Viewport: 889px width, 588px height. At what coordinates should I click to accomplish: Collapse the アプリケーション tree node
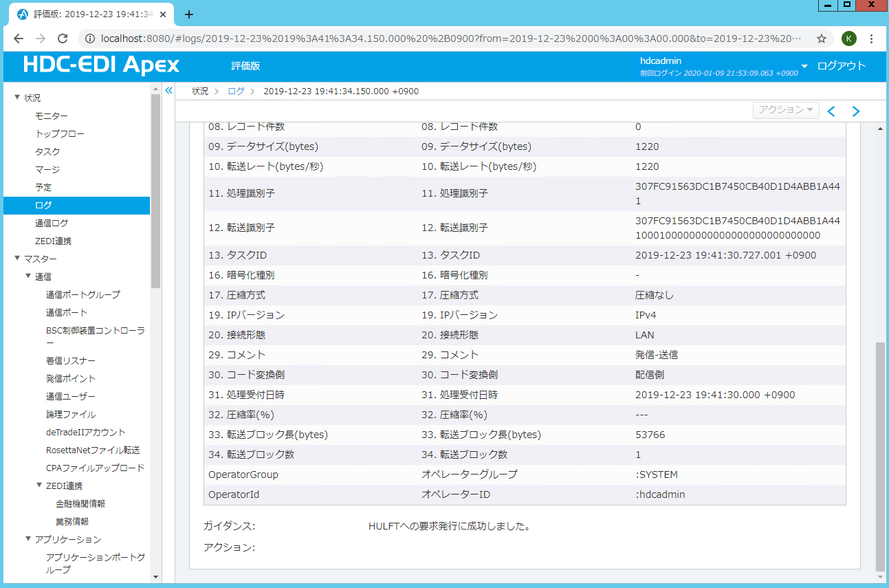click(x=28, y=539)
